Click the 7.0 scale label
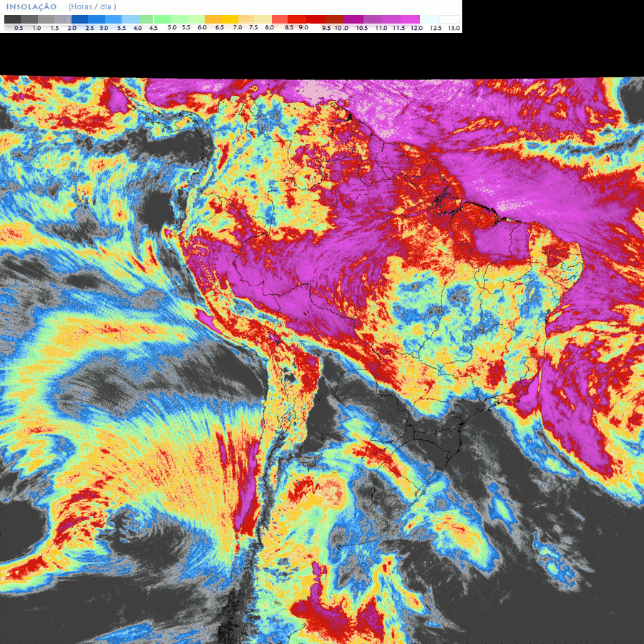The height and width of the screenshot is (644, 644). pyautogui.click(x=238, y=27)
